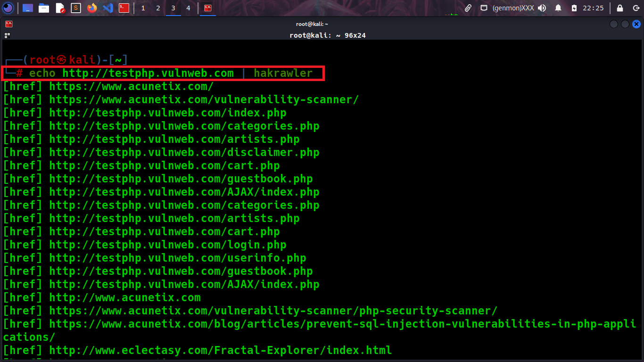Viewport: 644px width, 362px height.
Task: Click the terminal window menu icon in titlebar
Action: tap(8, 24)
